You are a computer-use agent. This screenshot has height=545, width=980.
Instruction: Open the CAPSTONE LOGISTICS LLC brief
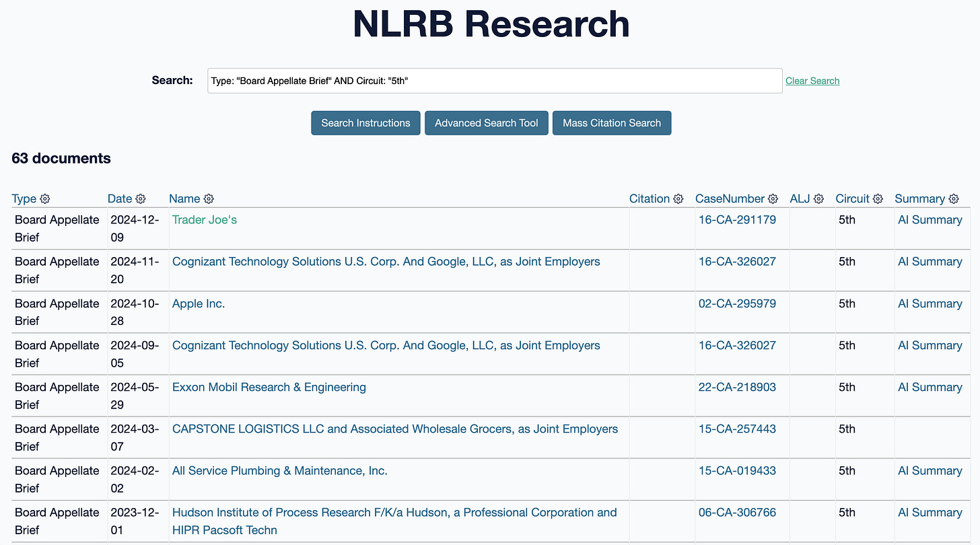[395, 429]
